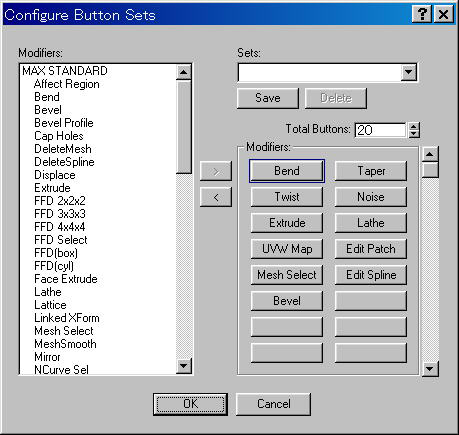The image size is (459, 435).
Task: Select MeshSmooth in the list
Action: (66, 344)
